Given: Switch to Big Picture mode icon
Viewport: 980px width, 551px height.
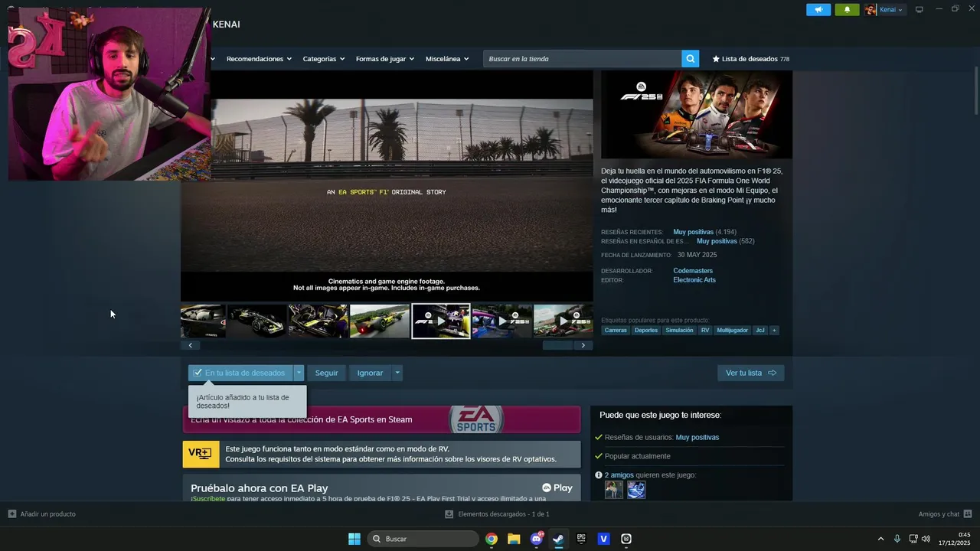Looking at the screenshot, I should pos(920,9).
